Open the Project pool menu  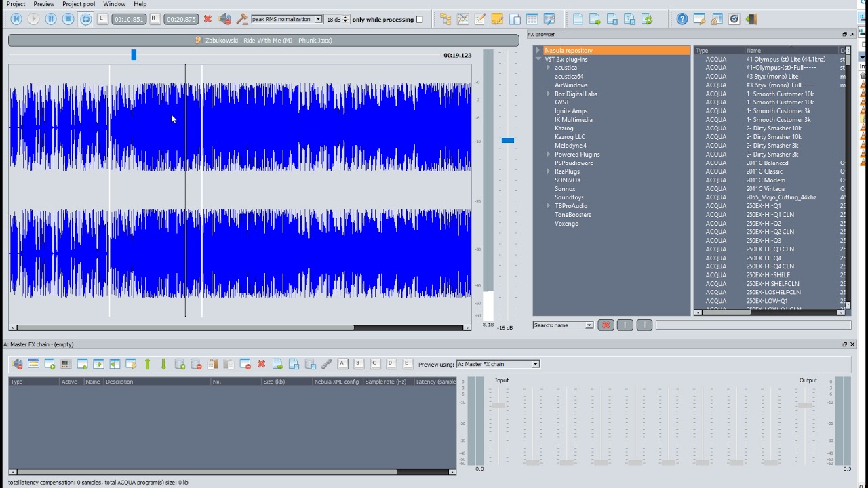[79, 4]
